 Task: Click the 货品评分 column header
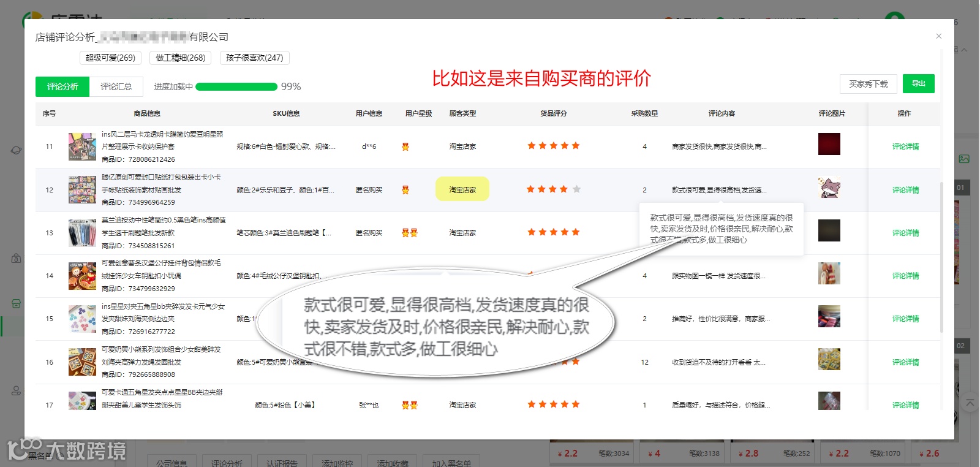(553, 113)
